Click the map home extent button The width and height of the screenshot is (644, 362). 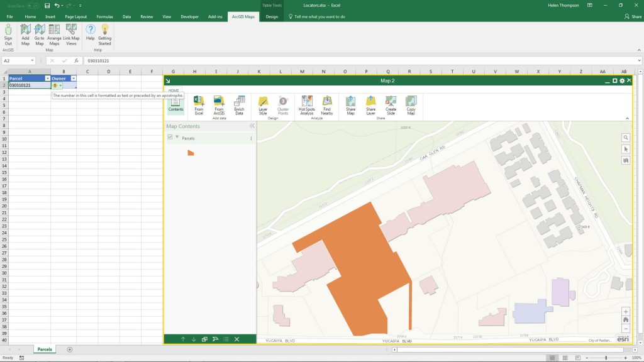point(626,320)
